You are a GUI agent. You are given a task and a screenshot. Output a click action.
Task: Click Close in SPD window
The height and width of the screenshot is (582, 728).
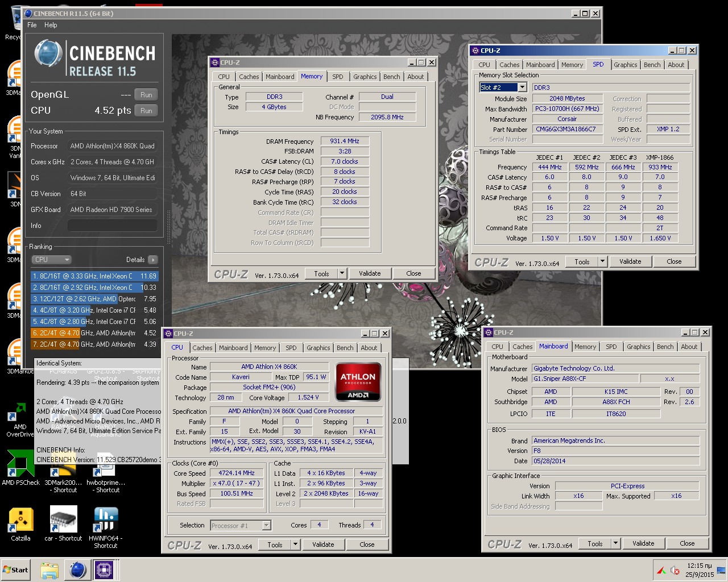[x=674, y=261]
